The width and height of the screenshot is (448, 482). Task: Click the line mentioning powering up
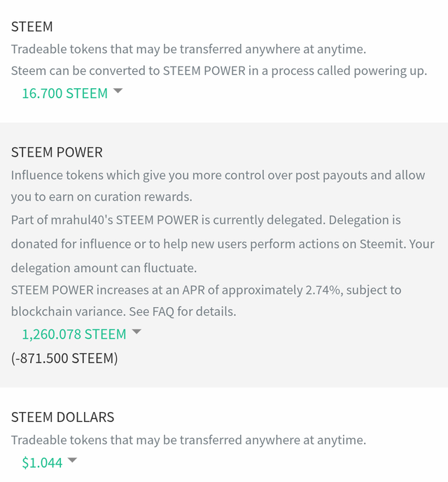[218, 71]
